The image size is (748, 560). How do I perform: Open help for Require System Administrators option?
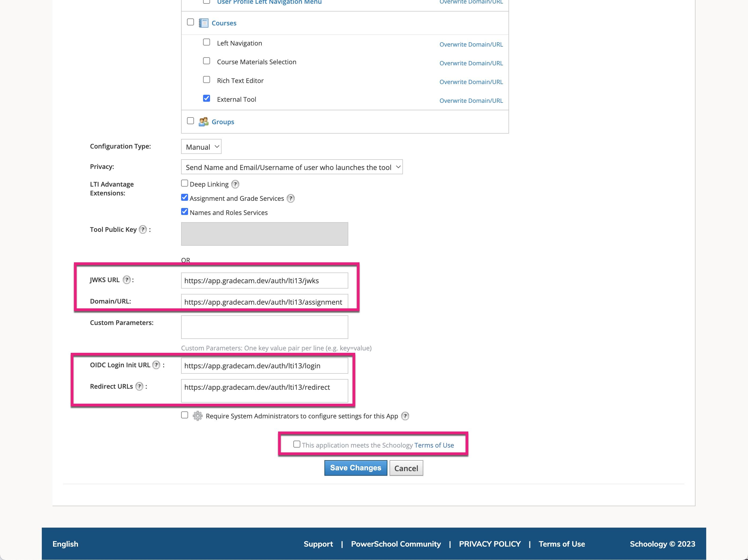click(x=405, y=416)
